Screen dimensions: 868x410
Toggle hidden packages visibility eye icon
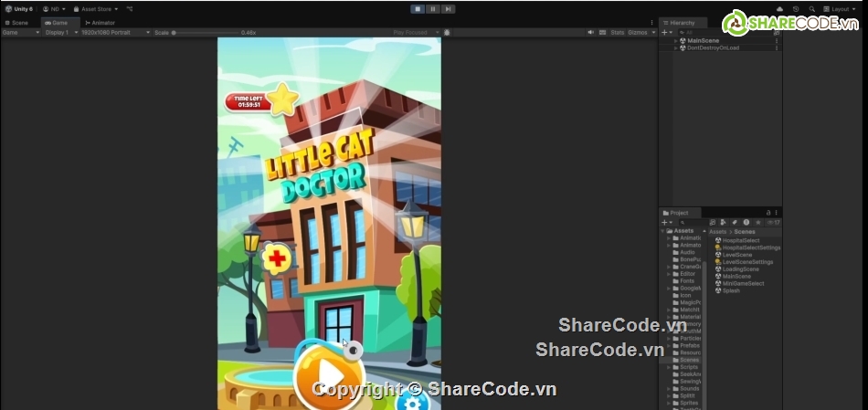pyautogui.click(x=773, y=223)
